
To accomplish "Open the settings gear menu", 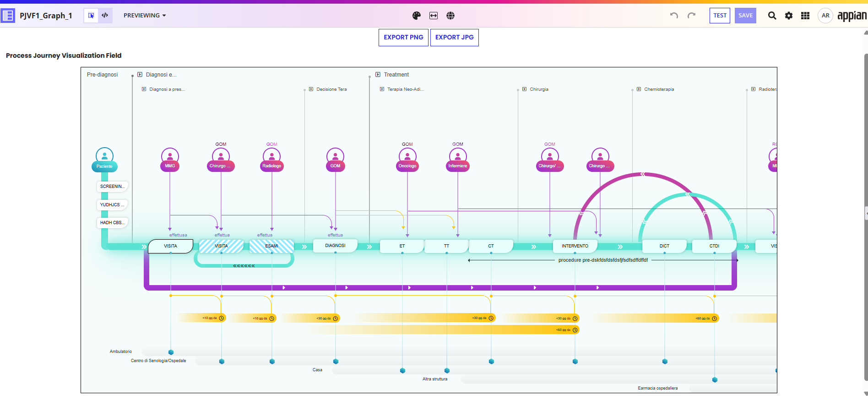I will (x=788, y=16).
